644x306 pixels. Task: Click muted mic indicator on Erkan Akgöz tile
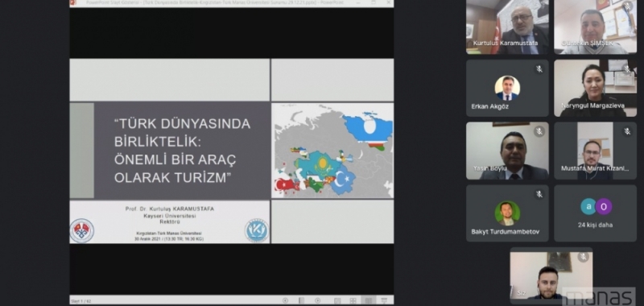[x=539, y=69]
